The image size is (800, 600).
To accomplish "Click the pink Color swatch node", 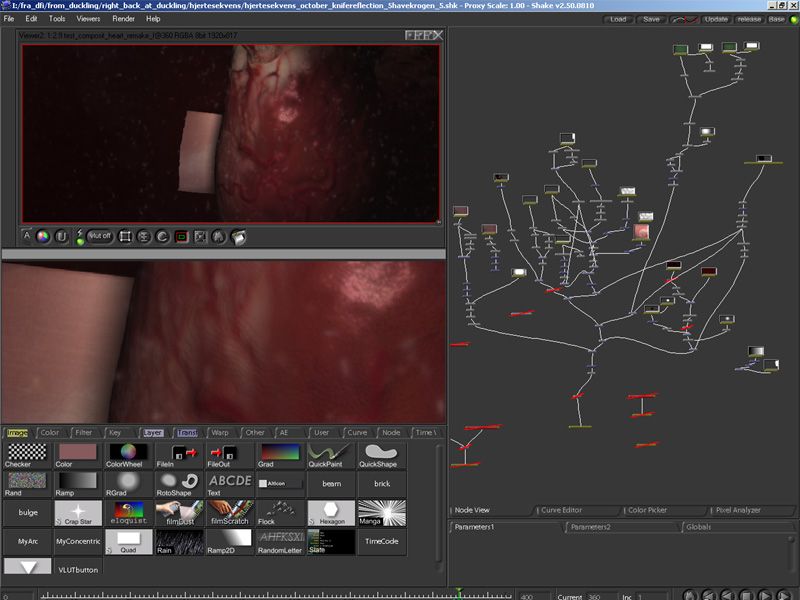I will click(x=78, y=455).
